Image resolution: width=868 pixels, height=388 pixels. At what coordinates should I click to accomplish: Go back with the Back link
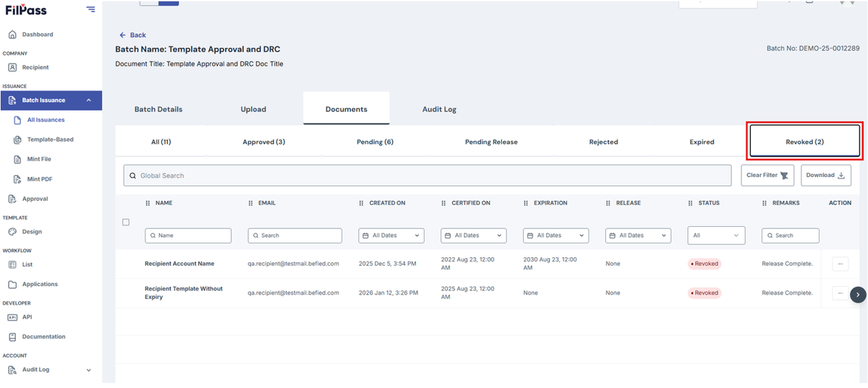132,35
